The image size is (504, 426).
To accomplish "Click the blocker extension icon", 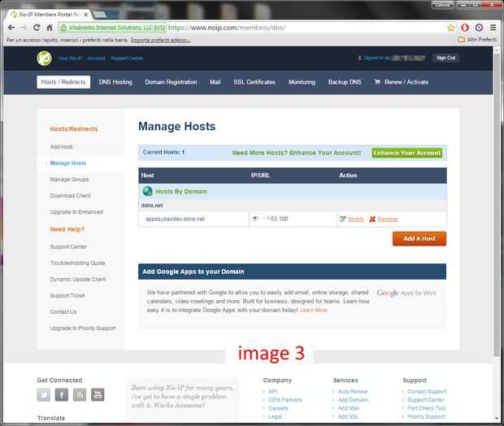I will click(479, 28).
